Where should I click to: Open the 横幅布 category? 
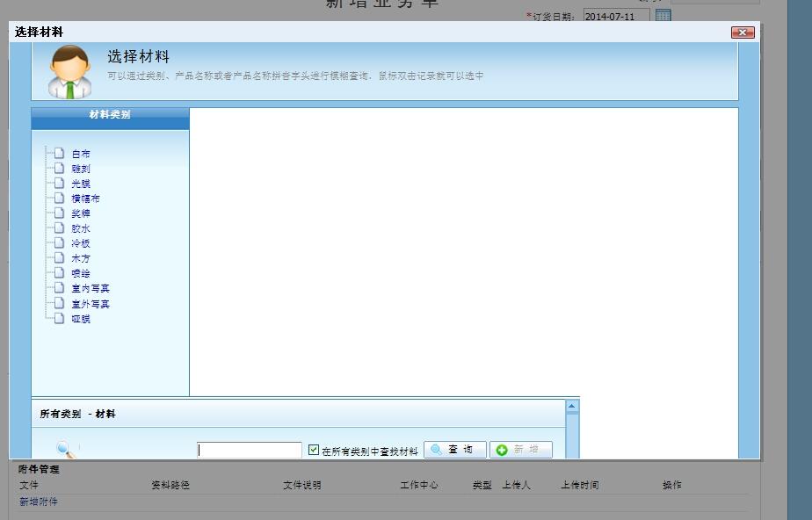[85, 199]
